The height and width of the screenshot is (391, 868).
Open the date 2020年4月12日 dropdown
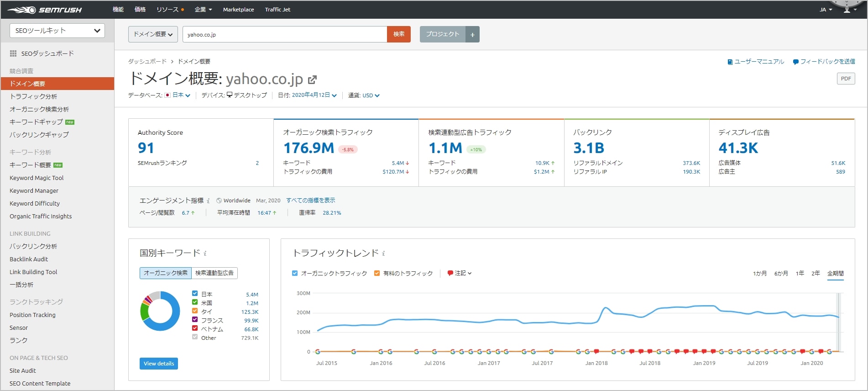[314, 95]
